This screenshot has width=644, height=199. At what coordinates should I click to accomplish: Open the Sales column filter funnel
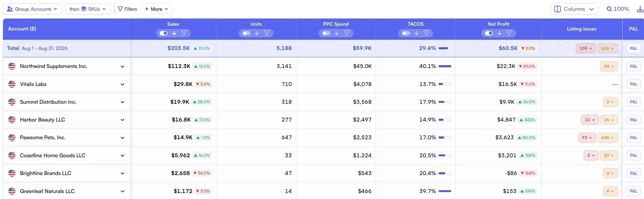[x=184, y=33]
